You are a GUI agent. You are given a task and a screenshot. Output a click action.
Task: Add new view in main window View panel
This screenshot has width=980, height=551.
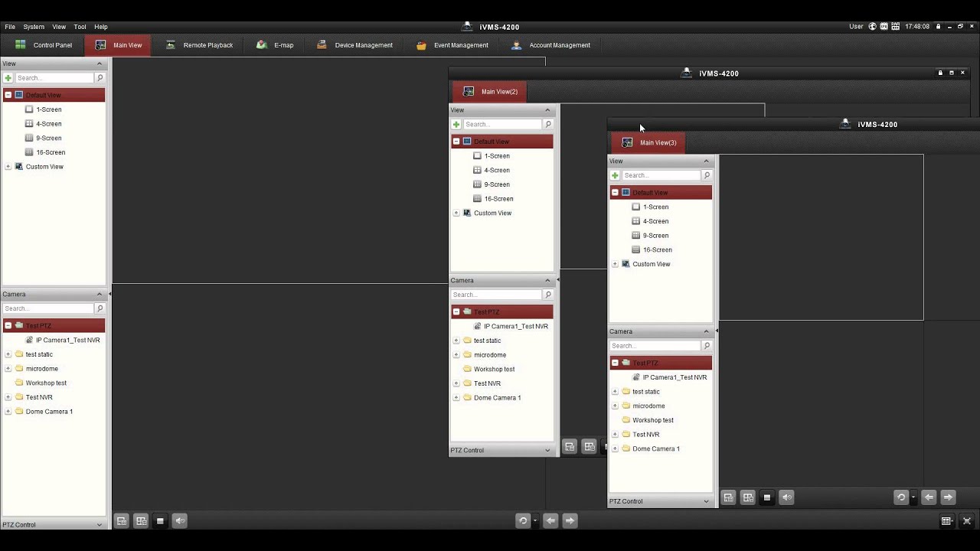(8, 78)
